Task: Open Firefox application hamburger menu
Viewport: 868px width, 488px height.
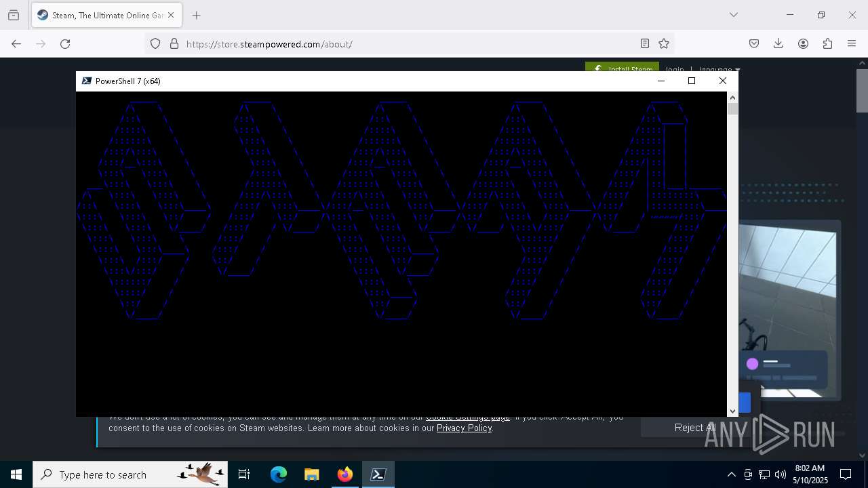Action: click(x=852, y=43)
